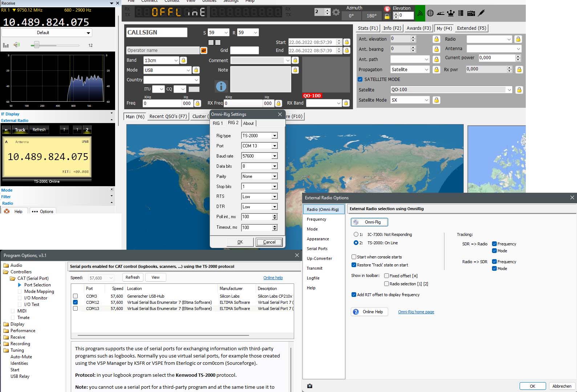This screenshot has width=577, height=392.
Task: Open the Omni-Rig home page link
Action: 416,312
